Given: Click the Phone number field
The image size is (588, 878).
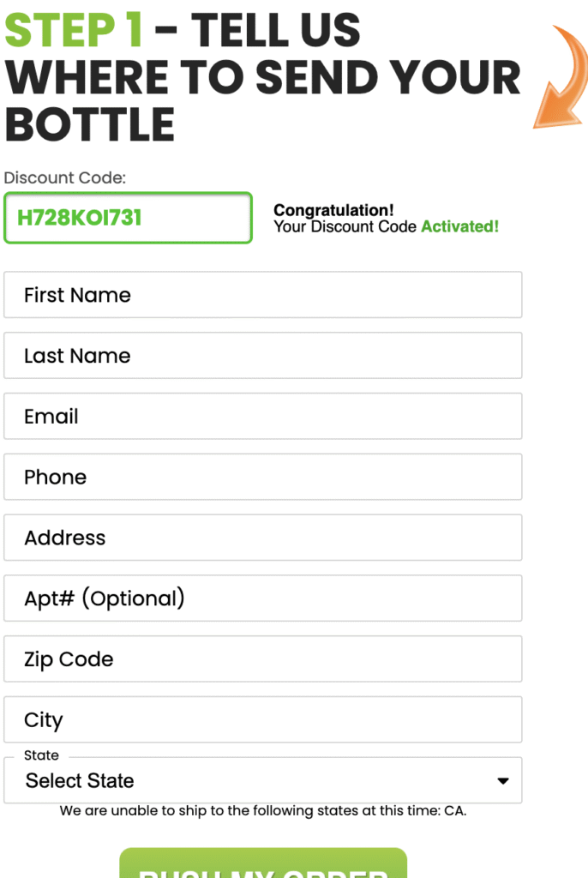Looking at the screenshot, I should pos(262,478).
